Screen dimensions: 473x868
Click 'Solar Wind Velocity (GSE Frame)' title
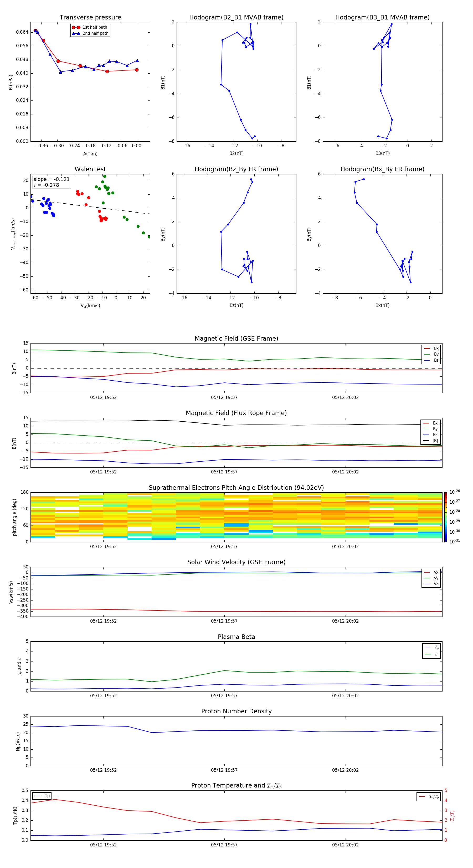[x=236, y=562]
